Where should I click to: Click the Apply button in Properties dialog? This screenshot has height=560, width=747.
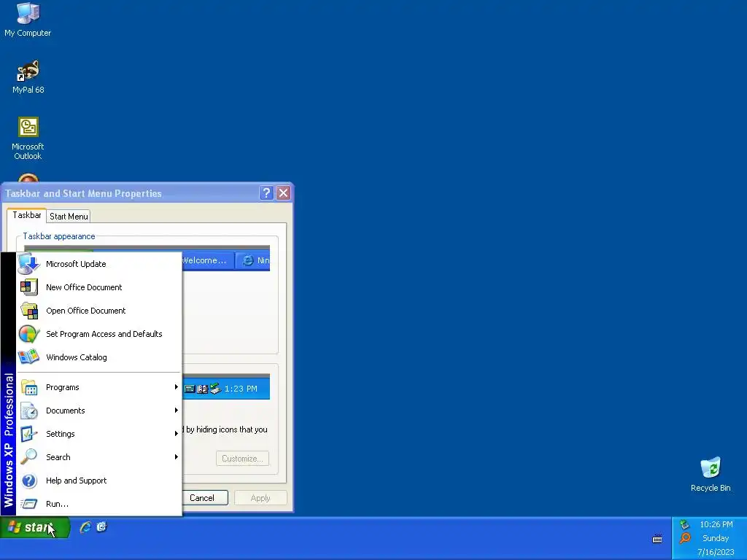click(x=260, y=497)
